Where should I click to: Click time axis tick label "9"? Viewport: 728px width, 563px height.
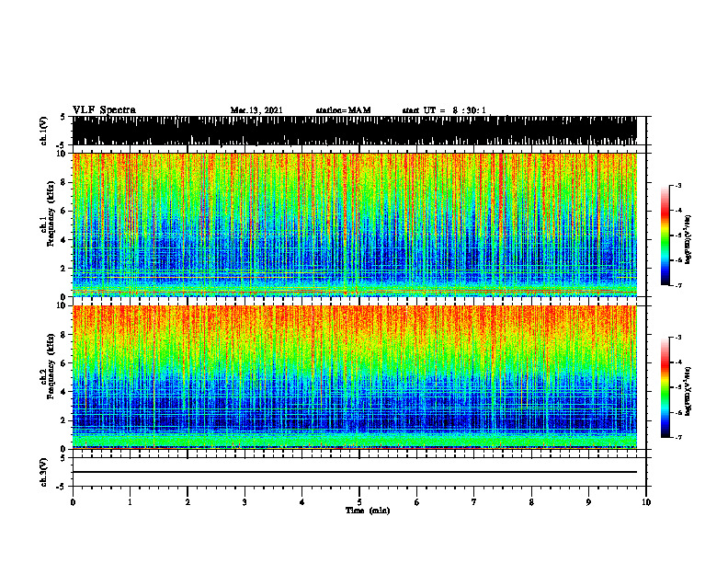(588, 502)
